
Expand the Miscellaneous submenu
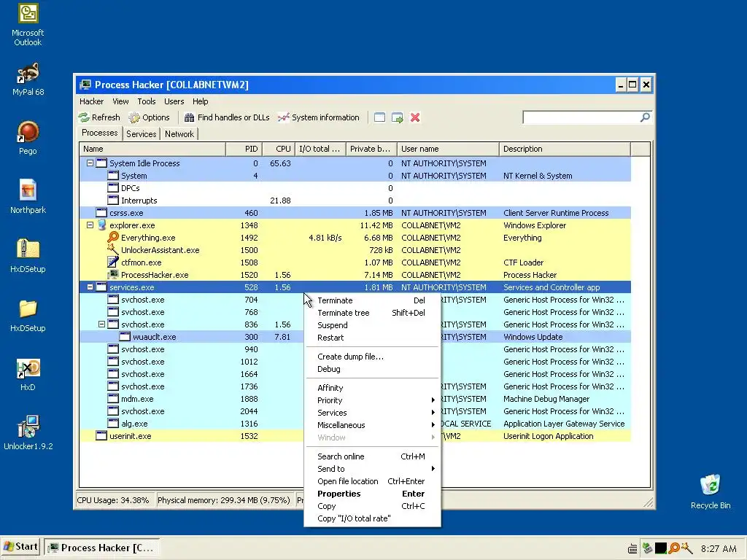[372, 425]
